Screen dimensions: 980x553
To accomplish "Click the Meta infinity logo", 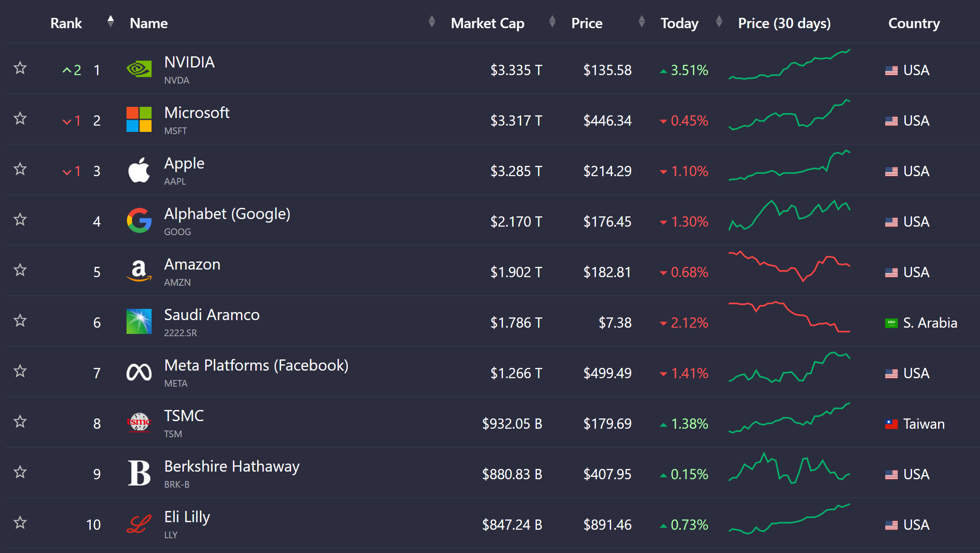I will coord(139,372).
